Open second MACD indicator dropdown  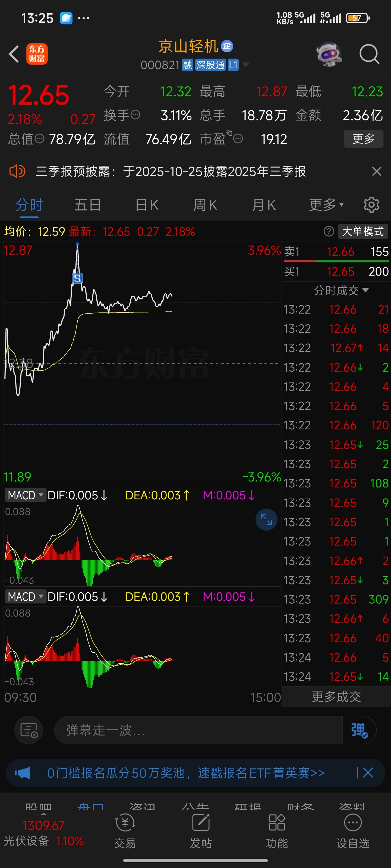click(x=25, y=596)
